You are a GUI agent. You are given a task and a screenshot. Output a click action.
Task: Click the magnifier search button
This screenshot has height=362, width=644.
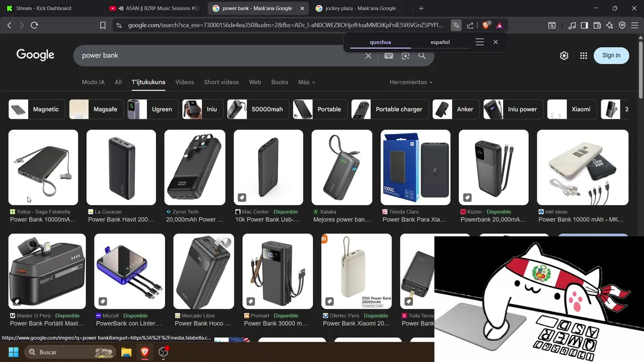(x=422, y=55)
